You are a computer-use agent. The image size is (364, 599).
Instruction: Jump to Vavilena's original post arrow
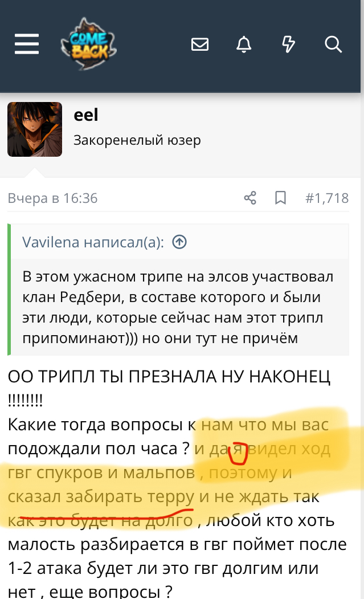coord(179,242)
